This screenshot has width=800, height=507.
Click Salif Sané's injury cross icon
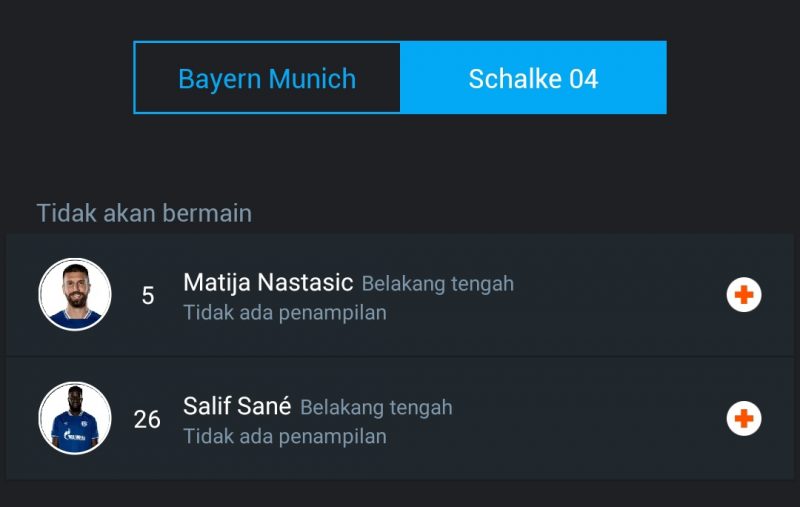pos(744,419)
